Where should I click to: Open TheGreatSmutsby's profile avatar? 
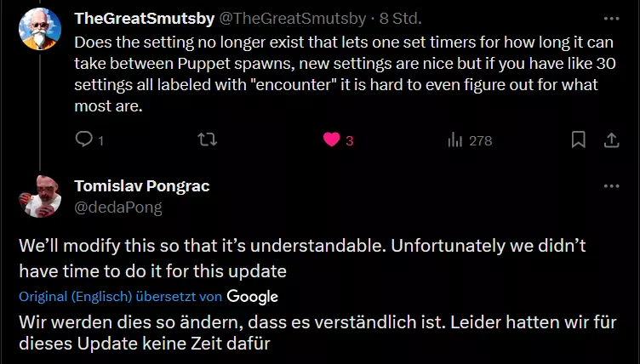pos(39,29)
